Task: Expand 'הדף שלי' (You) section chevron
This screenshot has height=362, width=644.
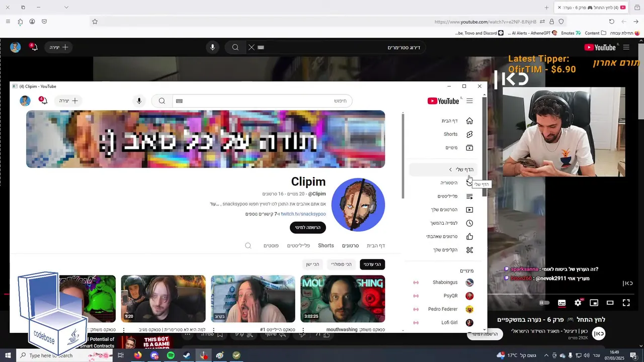Action: [450, 169]
